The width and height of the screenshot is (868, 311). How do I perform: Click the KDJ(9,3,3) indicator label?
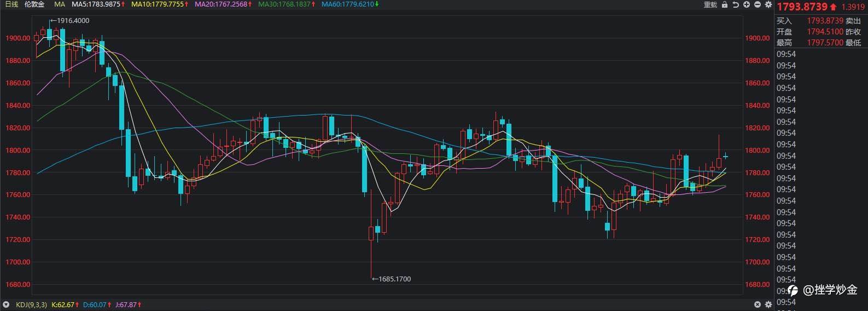click(31, 304)
